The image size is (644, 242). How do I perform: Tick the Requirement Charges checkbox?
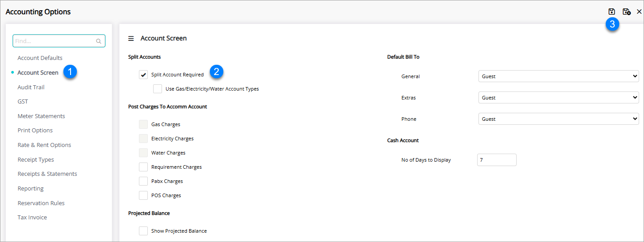143,167
